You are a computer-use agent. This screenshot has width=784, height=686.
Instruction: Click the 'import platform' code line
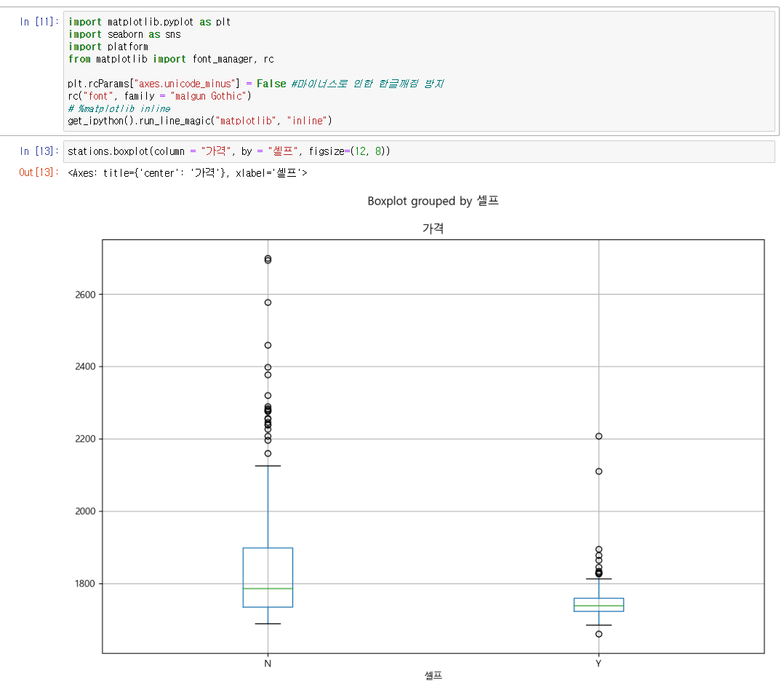click(108, 47)
